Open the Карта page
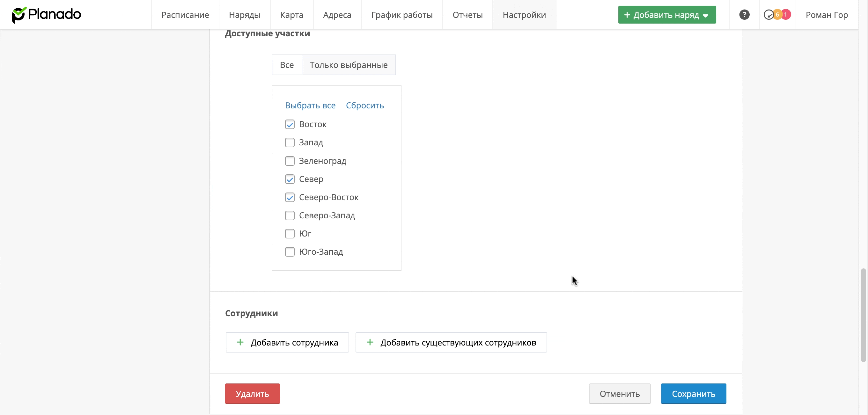This screenshot has width=868, height=415. click(291, 15)
